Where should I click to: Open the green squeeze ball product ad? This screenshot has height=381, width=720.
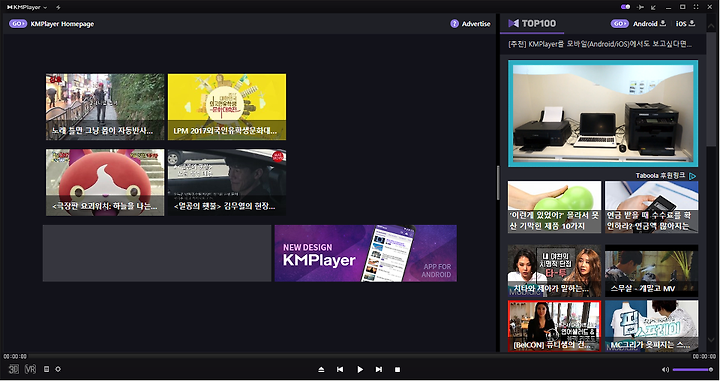coord(554,207)
